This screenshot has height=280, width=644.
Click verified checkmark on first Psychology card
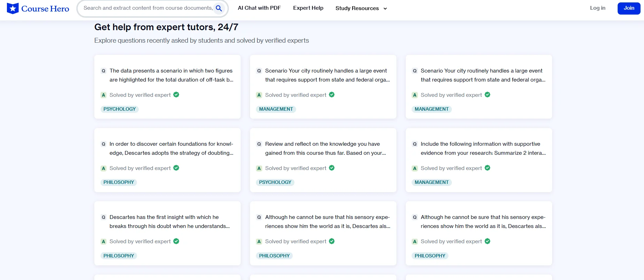click(176, 95)
